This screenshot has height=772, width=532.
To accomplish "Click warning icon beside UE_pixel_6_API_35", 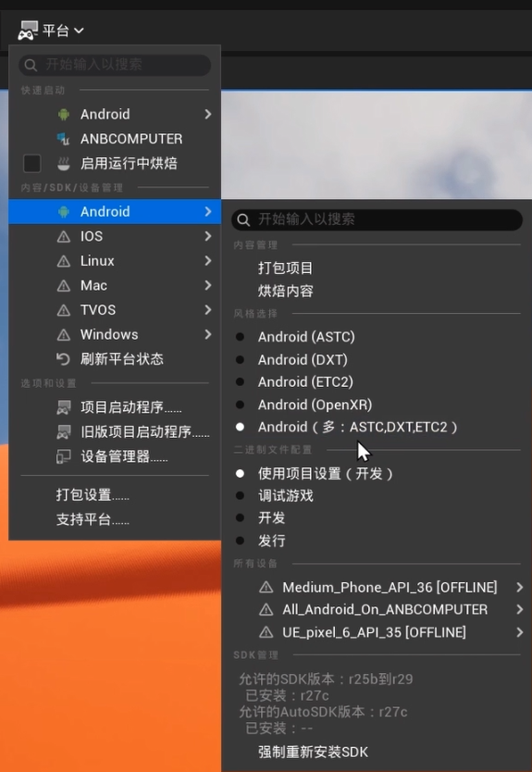I will tap(266, 632).
